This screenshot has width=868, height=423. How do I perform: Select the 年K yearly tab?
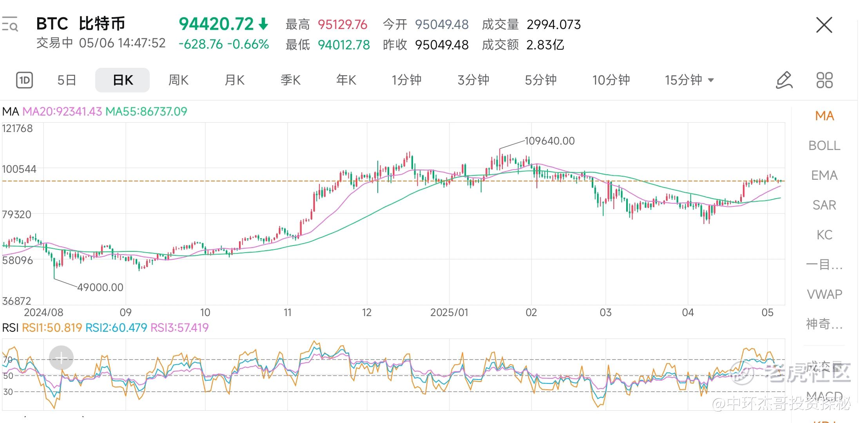coord(346,80)
